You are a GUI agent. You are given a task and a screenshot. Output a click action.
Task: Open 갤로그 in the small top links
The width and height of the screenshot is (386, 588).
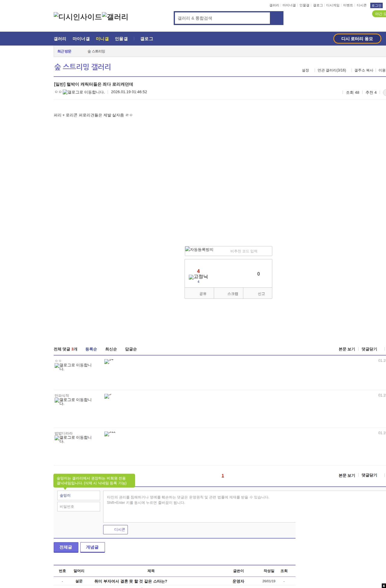[x=318, y=5]
